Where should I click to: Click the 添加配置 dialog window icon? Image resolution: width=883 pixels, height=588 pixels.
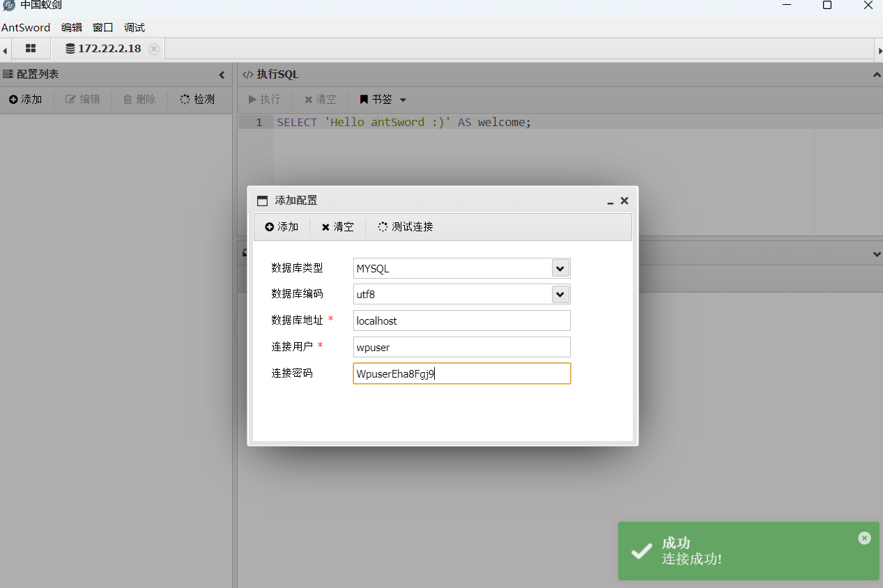click(x=262, y=201)
